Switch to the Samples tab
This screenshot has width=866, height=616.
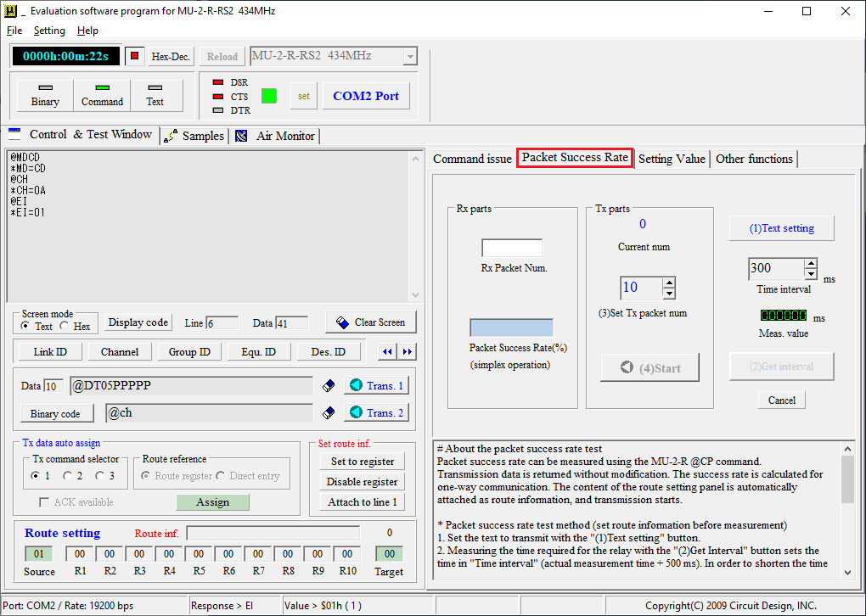(195, 136)
